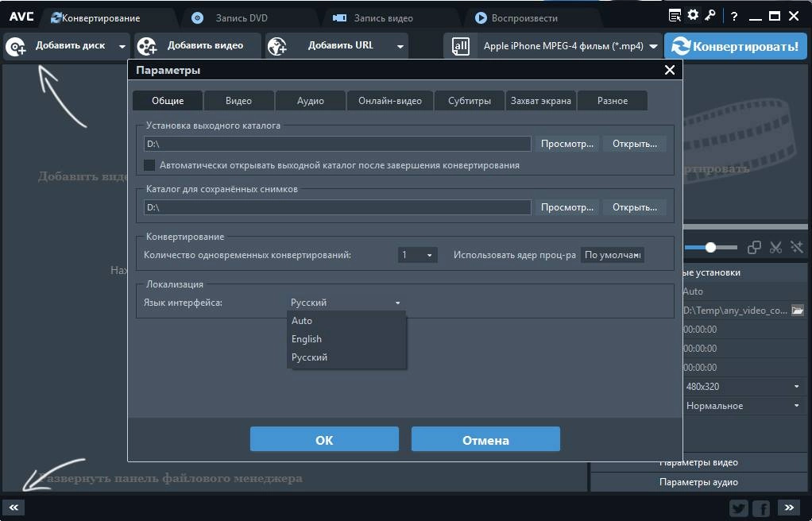
Task: Click the AVC logo in title bar
Action: [21, 17]
